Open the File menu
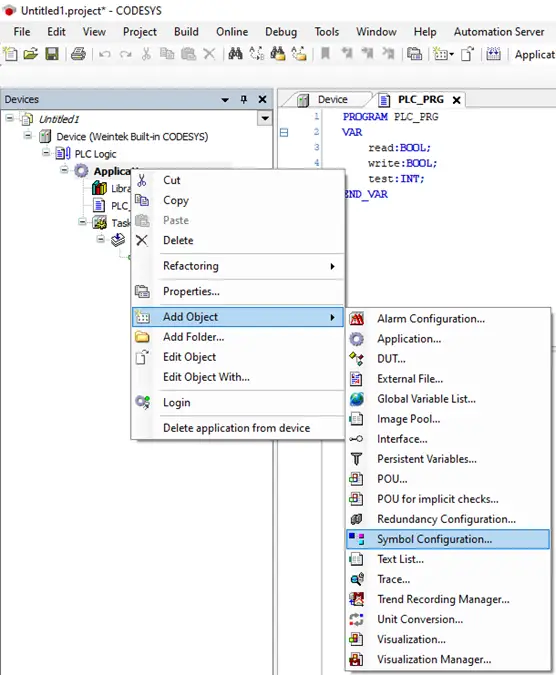The image size is (556, 675). tap(22, 32)
